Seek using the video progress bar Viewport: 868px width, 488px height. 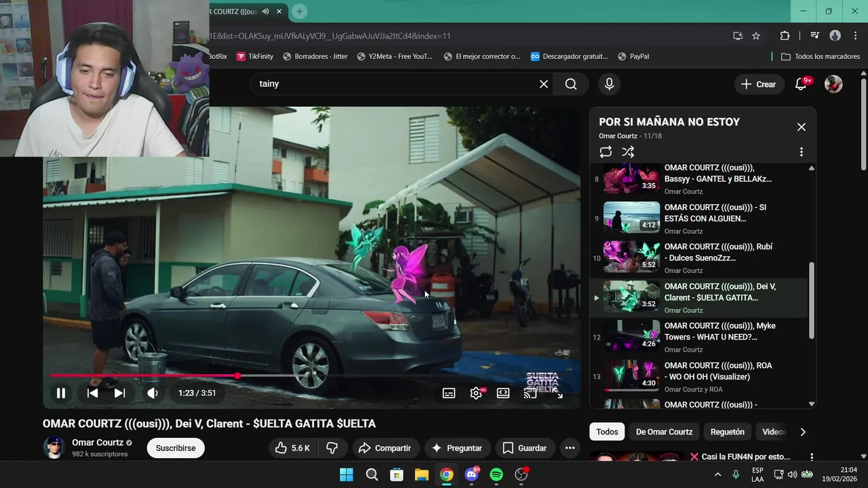coord(311,375)
